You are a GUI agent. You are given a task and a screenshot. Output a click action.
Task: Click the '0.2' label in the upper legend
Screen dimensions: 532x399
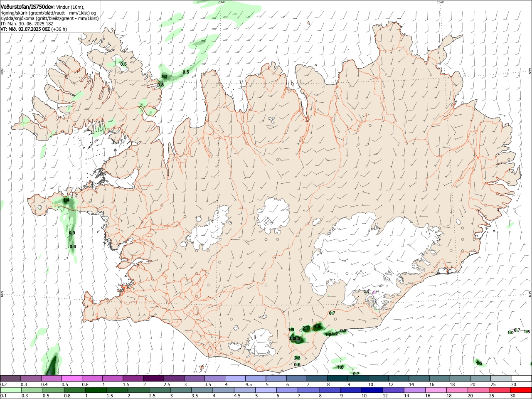point(4,384)
